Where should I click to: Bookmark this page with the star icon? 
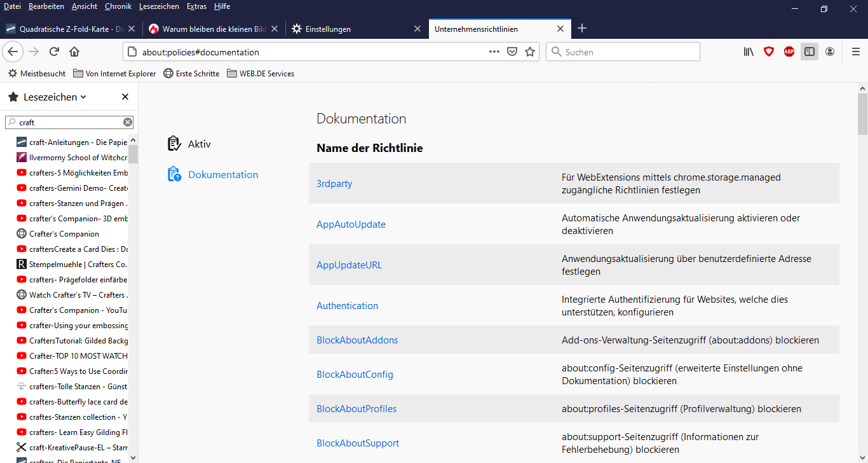tap(530, 52)
